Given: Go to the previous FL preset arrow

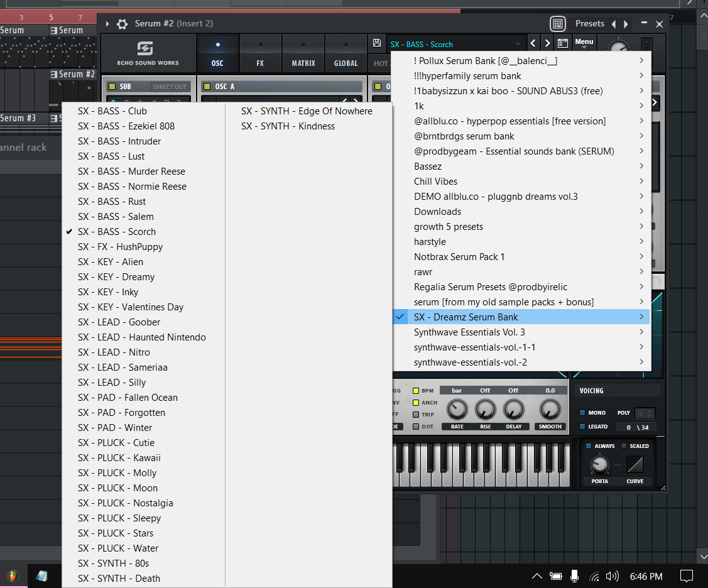Looking at the screenshot, I should click(x=614, y=24).
